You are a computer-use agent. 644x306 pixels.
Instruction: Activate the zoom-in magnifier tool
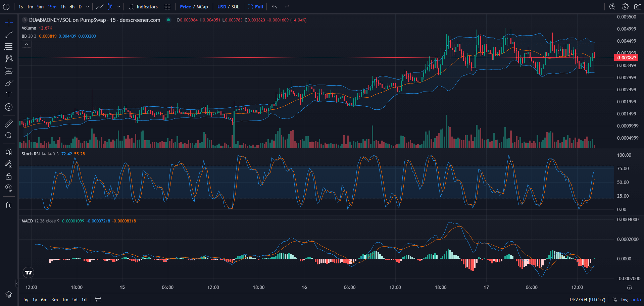8,135
